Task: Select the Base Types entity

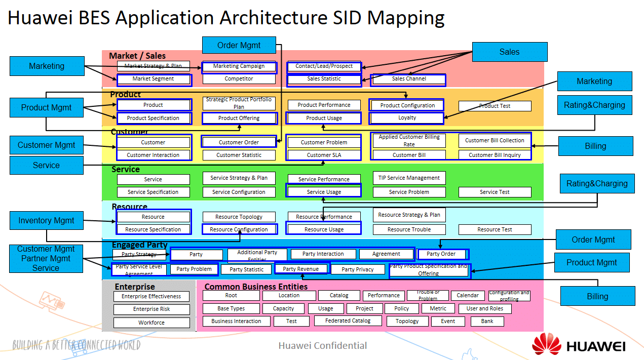Action: point(231,308)
